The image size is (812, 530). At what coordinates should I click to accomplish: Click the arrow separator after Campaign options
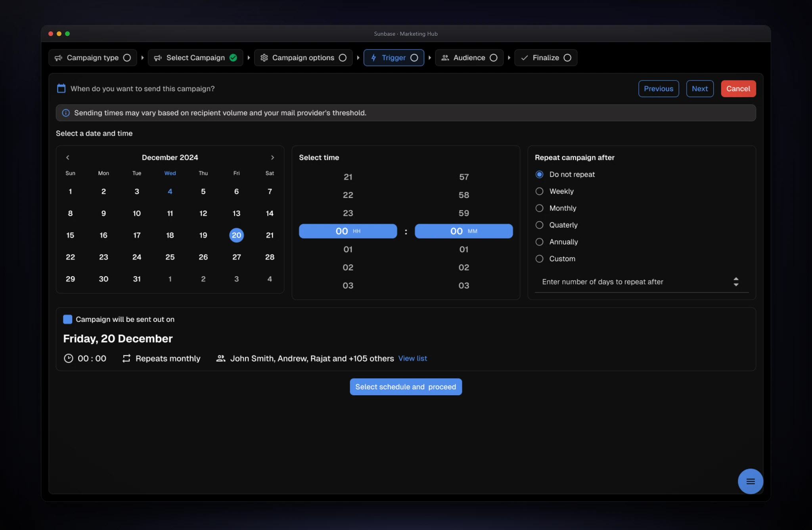[x=358, y=58]
